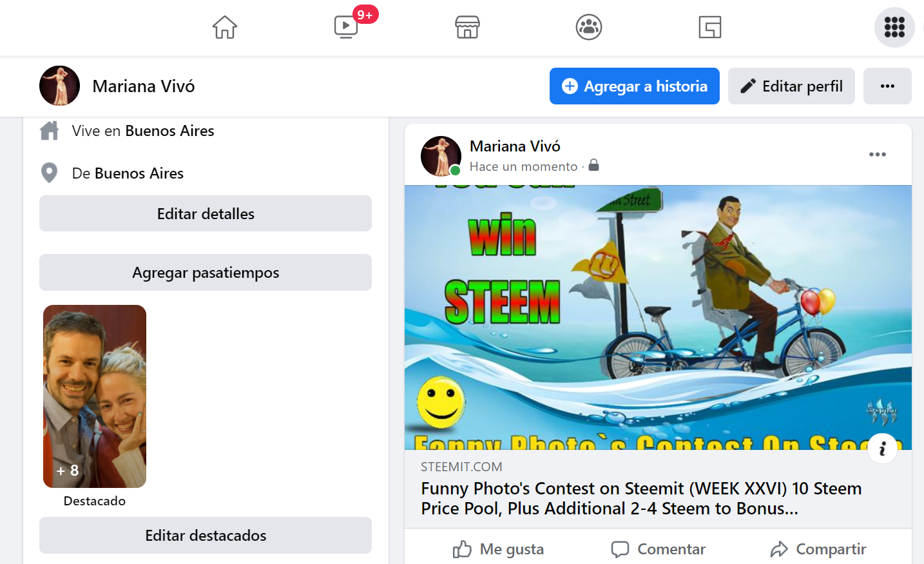924x564 pixels.
Task: Open the profile more options (three dots) button
Action: (x=887, y=86)
